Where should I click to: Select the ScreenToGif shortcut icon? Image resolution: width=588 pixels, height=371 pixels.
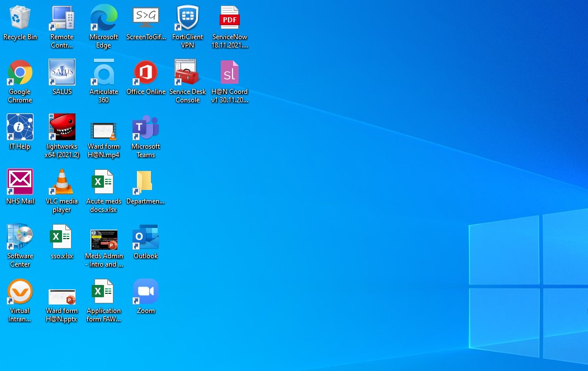(146, 18)
